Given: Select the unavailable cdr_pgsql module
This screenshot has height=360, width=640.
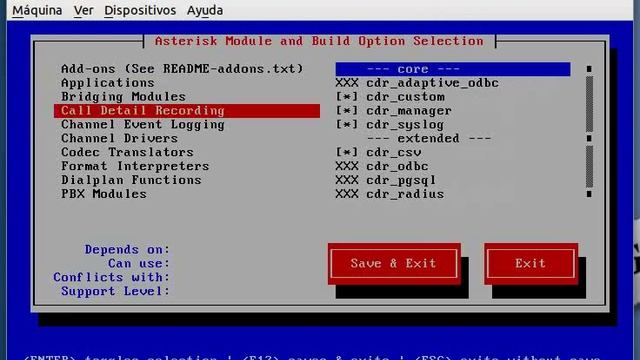Looking at the screenshot, I should (386, 180).
